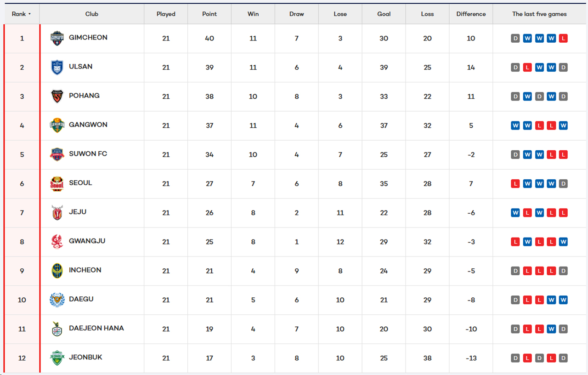Click the Suwon FC club emblem

[57, 154]
